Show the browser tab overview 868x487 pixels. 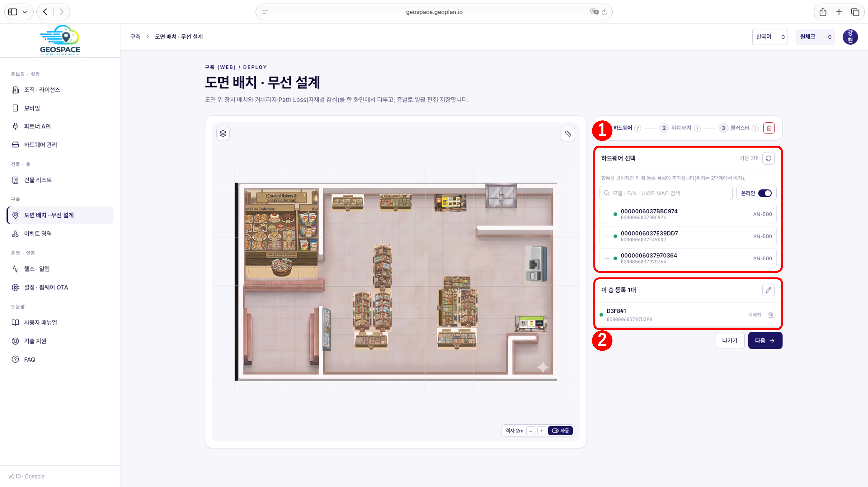pyautogui.click(x=855, y=12)
